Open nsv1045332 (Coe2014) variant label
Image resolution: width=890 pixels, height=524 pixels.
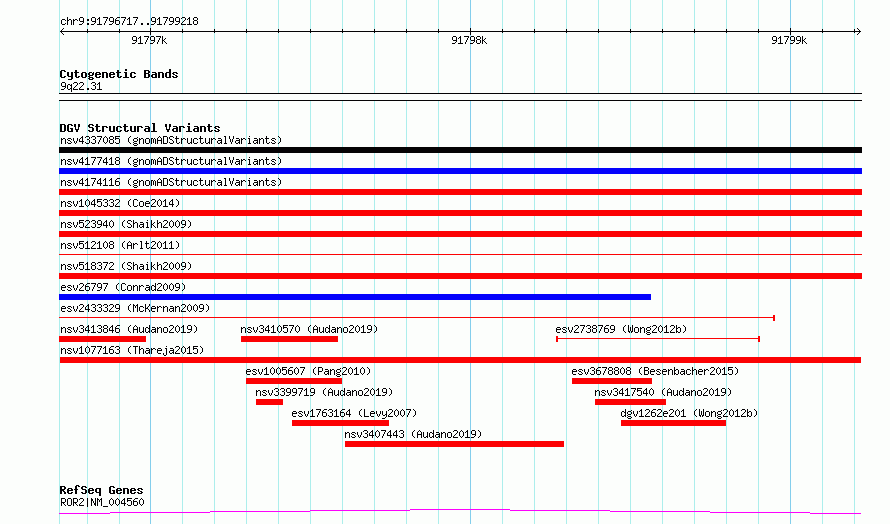120,203
